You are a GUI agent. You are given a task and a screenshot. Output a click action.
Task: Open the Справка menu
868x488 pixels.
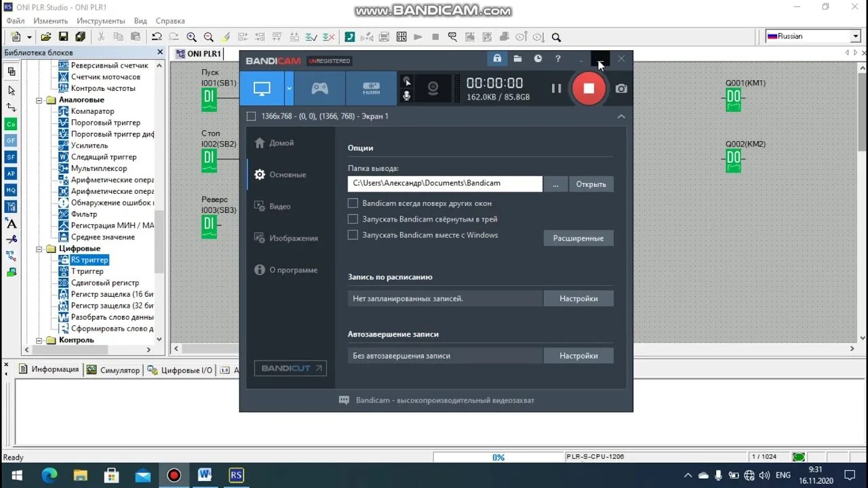[x=170, y=21]
